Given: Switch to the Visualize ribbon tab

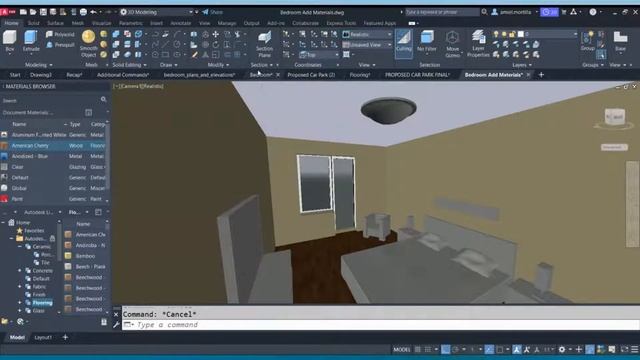Looking at the screenshot, I should (x=101, y=23).
